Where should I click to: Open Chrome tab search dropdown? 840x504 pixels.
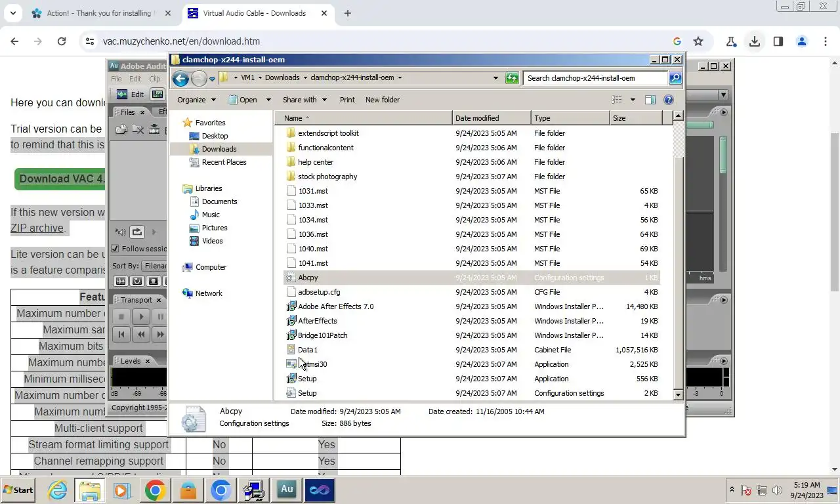point(13,13)
